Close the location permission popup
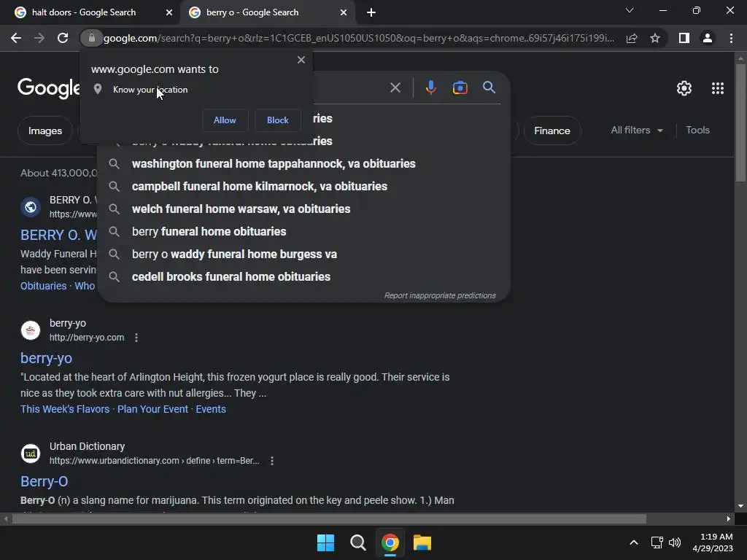The image size is (747, 560). tap(301, 60)
